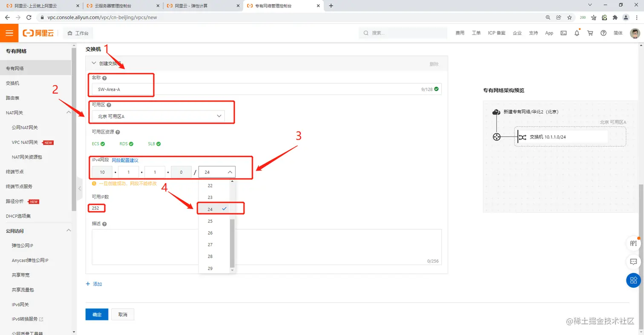Collapse the 创建交换机 section chevron
The image size is (644, 335).
point(94,63)
